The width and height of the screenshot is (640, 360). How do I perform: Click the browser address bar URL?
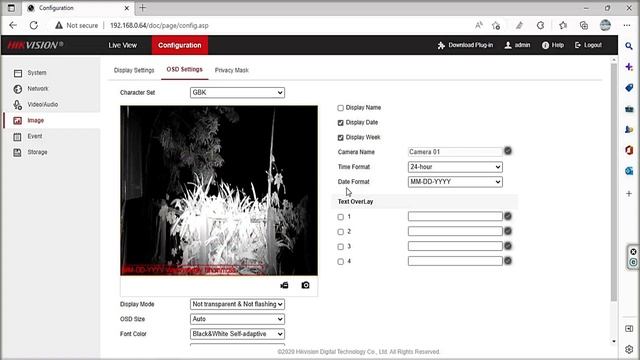pos(159,25)
